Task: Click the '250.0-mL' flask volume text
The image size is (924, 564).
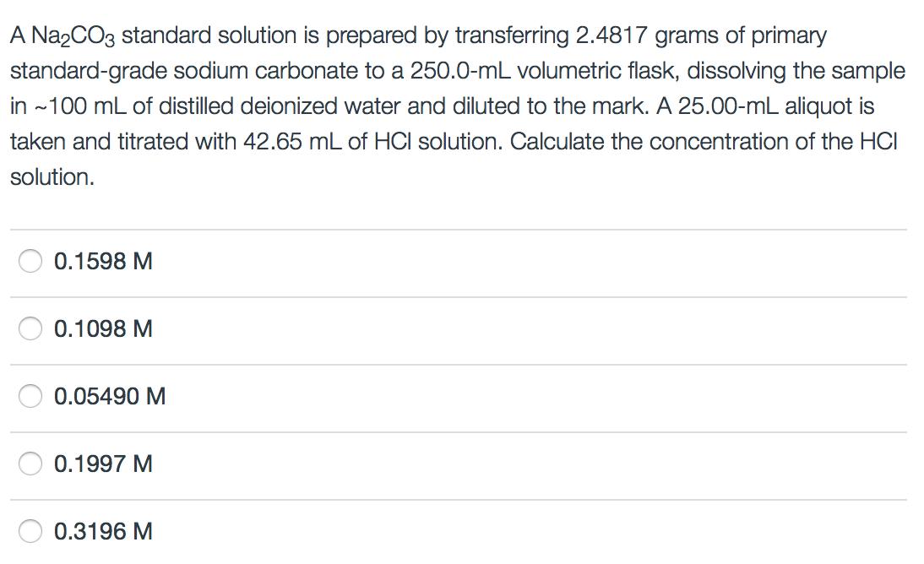Action: pyautogui.click(x=460, y=71)
